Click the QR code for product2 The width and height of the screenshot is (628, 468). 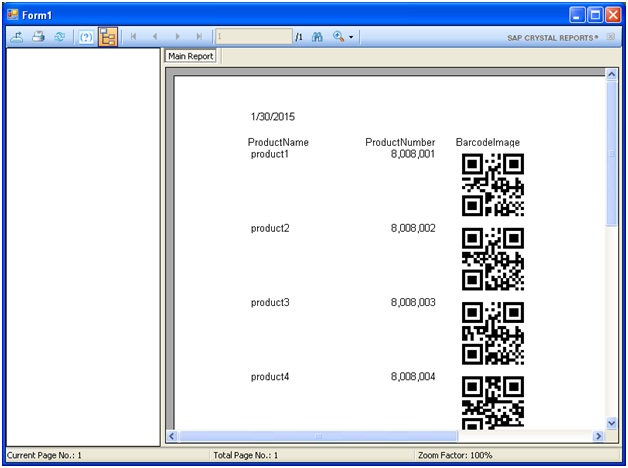pyautogui.click(x=493, y=259)
